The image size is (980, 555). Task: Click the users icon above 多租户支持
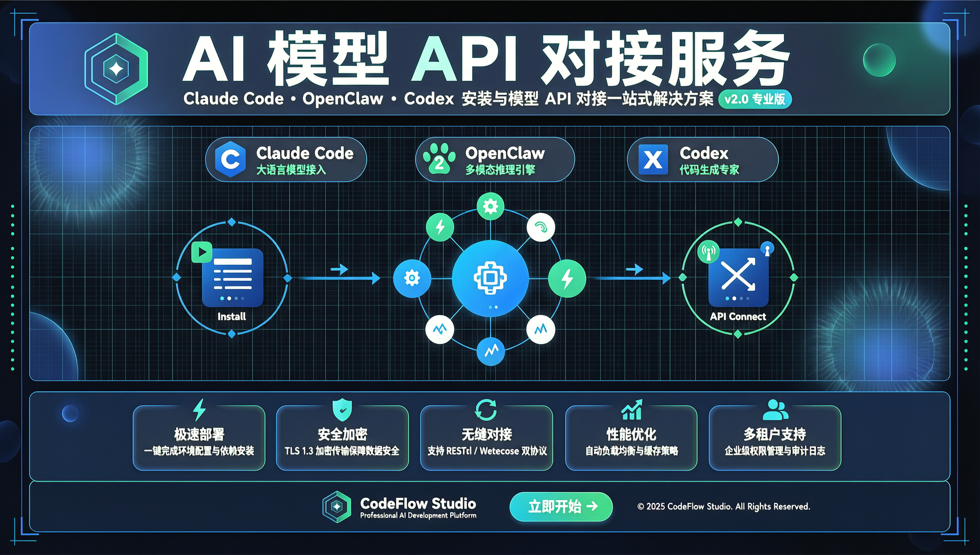click(x=775, y=409)
